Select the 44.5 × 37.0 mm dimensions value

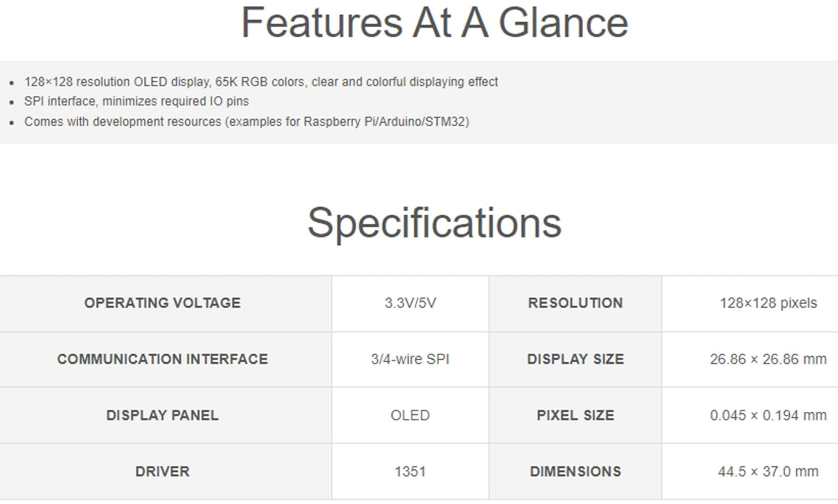(x=768, y=472)
